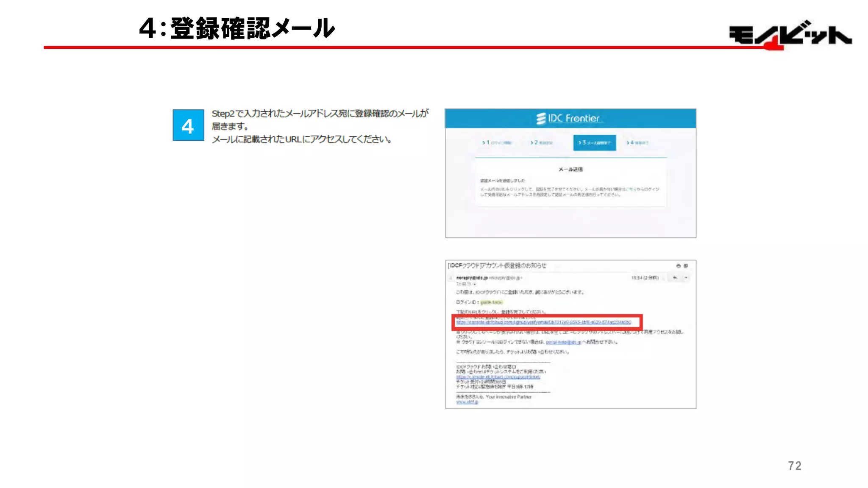Screen dimensions: 868x488
Task: Click the slide title '4:登録確認メール'
Action: click(237, 28)
